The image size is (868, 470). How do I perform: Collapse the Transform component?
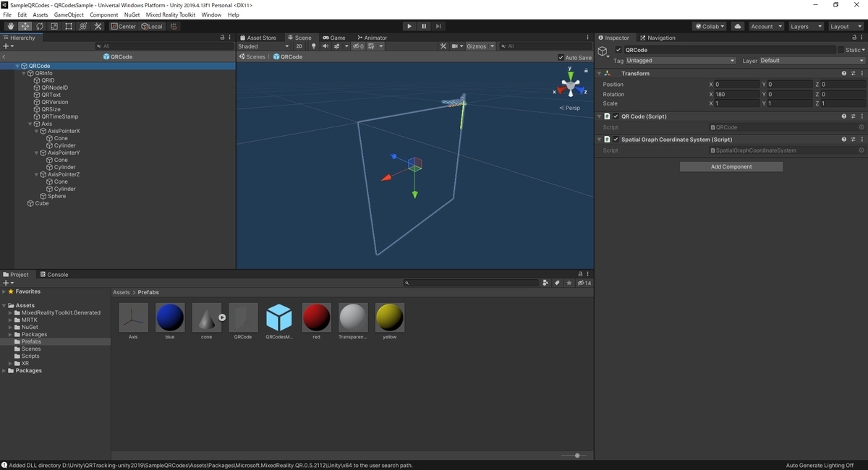click(x=600, y=74)
